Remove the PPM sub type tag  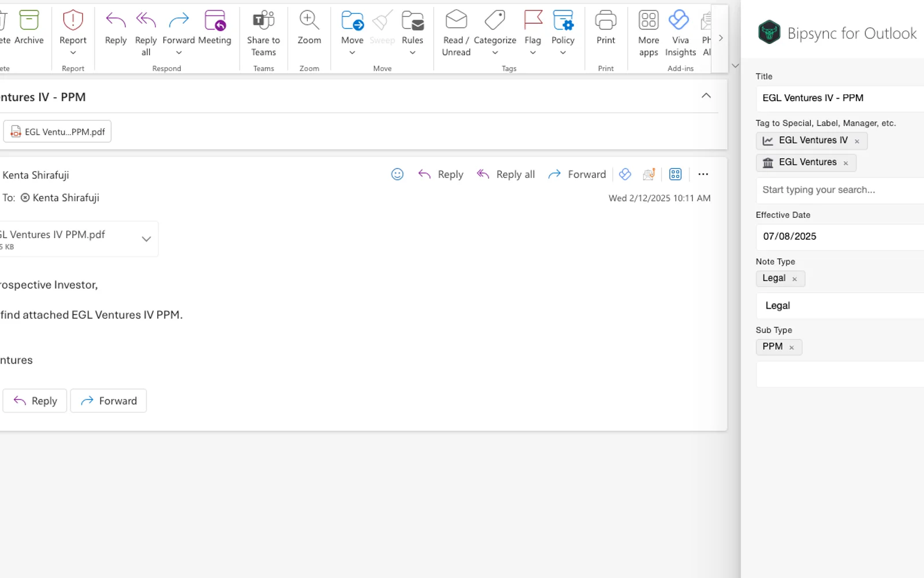(792, 347)
